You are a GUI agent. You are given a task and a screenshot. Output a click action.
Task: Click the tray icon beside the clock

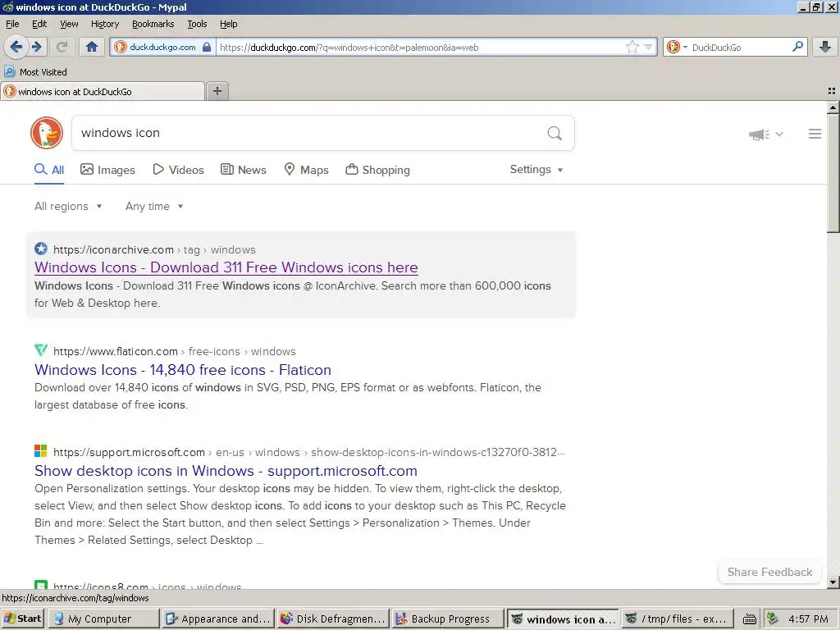pos(772,619)
